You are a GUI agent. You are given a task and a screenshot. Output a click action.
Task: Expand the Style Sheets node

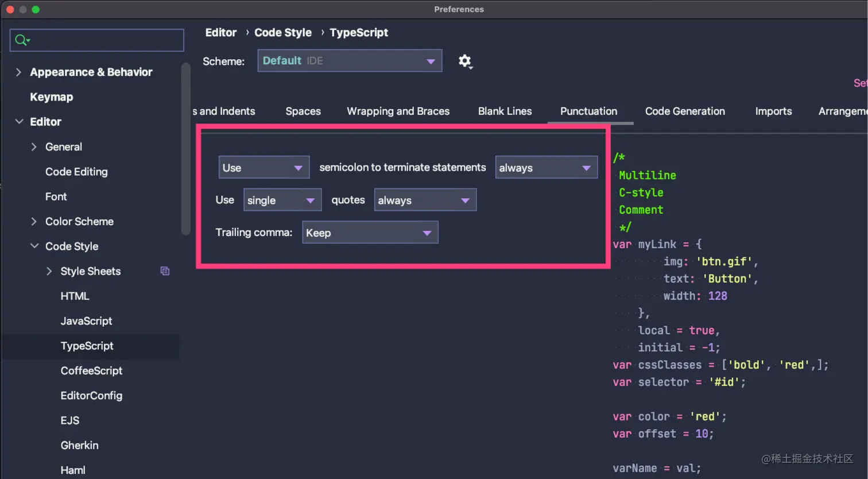tap(49, 271)
